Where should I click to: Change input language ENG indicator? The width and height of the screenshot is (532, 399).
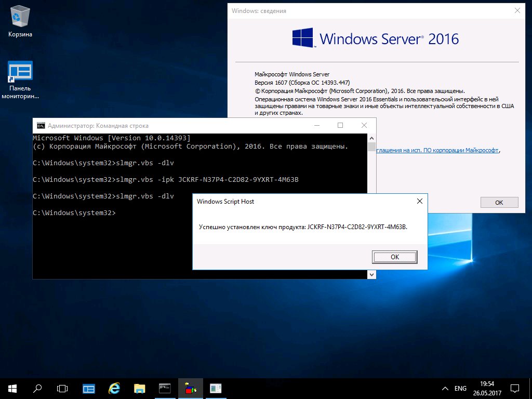[x=460, y=389]
